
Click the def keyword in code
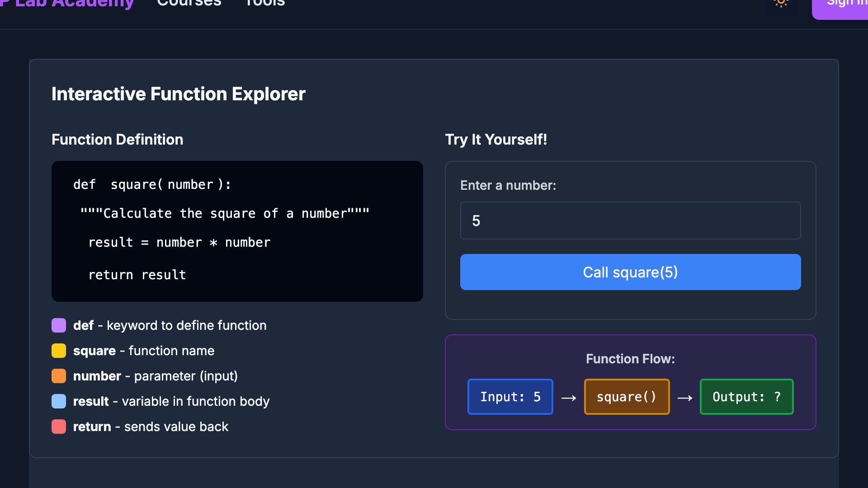(85, 184)
